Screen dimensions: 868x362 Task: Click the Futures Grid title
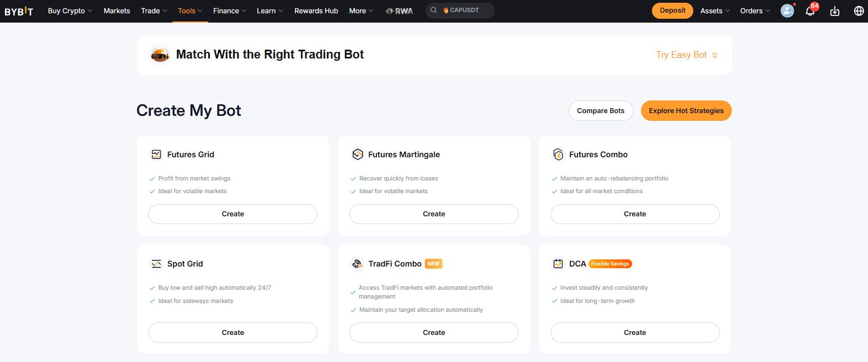coord(191,155)
